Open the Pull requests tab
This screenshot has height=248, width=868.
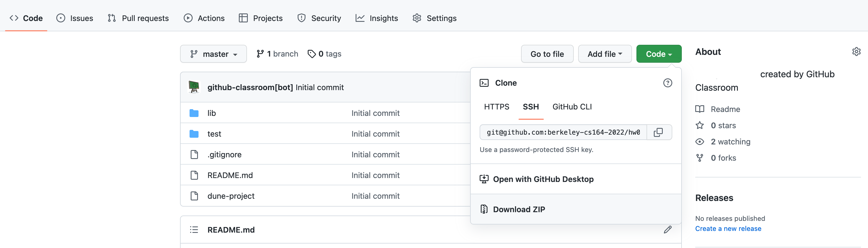tap(138, 18)
